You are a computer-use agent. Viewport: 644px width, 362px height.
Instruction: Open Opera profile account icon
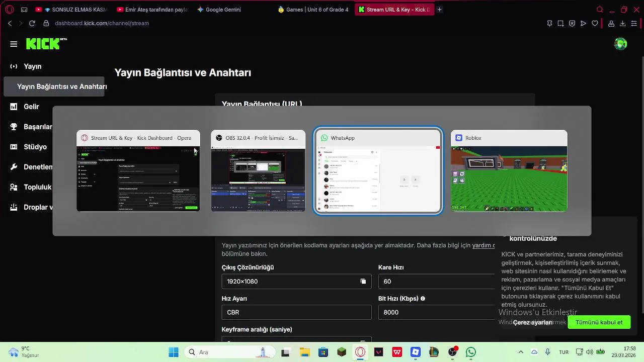[611, 23]
